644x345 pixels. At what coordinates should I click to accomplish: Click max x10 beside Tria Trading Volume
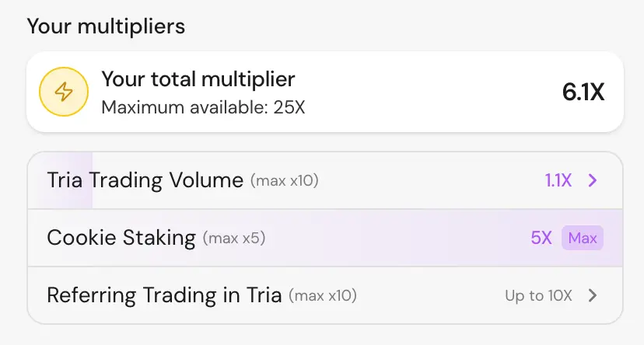284,181
